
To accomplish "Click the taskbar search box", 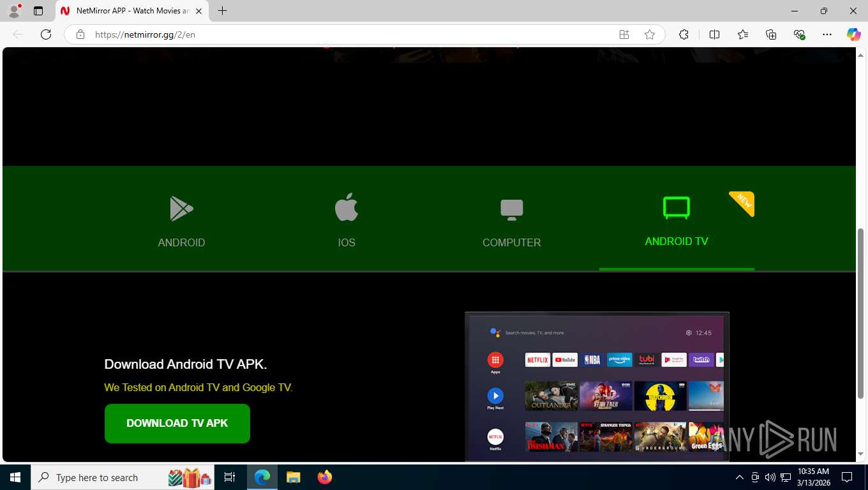I will click(123, 477).
